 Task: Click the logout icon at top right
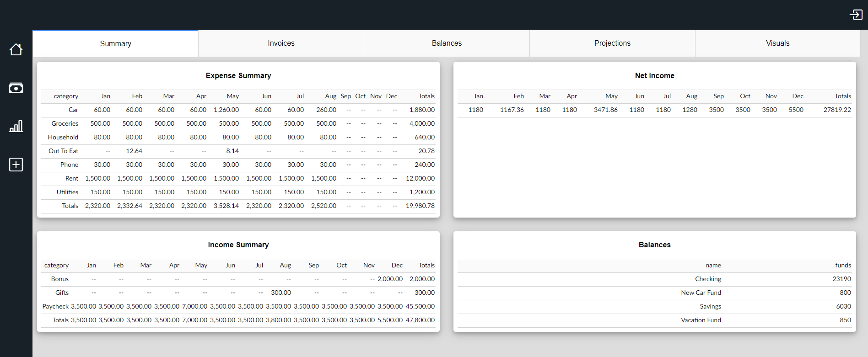[x=856, y=15]
